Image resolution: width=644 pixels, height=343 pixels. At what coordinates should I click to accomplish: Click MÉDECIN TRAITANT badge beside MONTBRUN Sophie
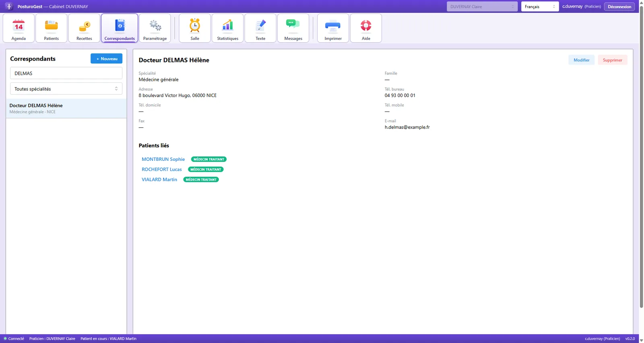(209, 159)
